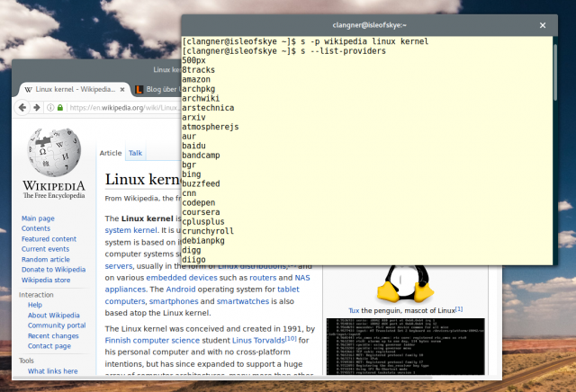Open Donate to Wikipedia link
Viewport: 576px width, 392px height.
coord(53,270)
